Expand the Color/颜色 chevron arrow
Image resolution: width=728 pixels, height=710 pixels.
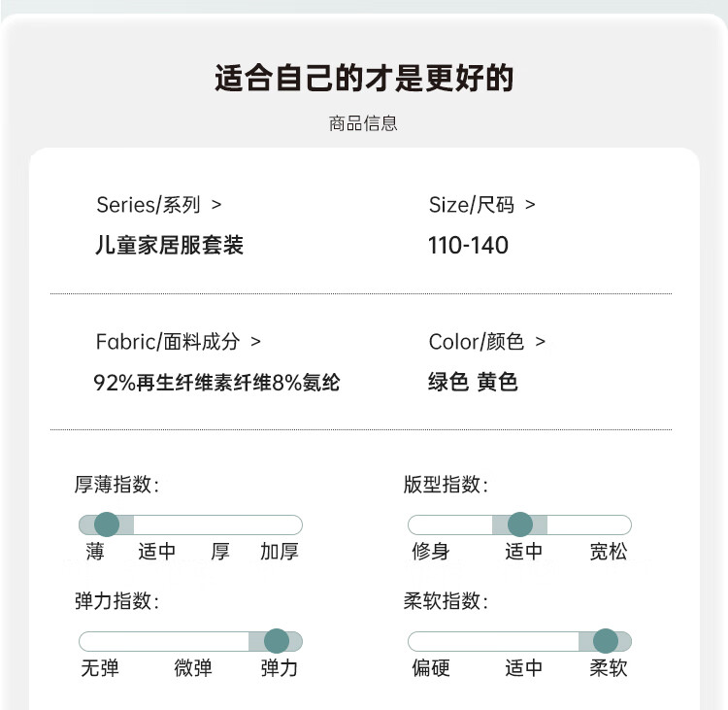540,342
